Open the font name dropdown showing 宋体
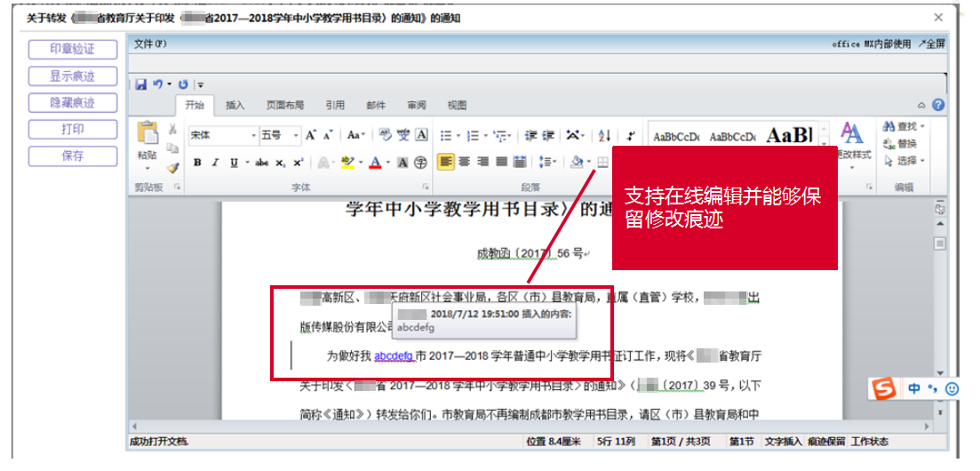The height and width of the screenshot is (471, 980). 251,135
